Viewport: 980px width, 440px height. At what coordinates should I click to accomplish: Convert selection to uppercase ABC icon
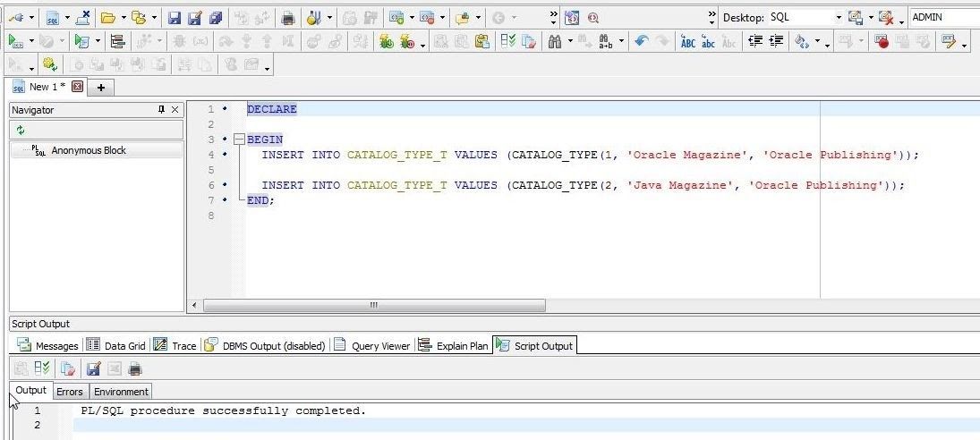(687, 41)
